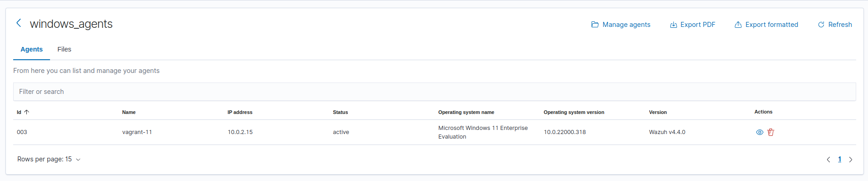Switch to the Agents tab
Image resolution: width=868 pixels, height=181 pixels.
[31, 49]
